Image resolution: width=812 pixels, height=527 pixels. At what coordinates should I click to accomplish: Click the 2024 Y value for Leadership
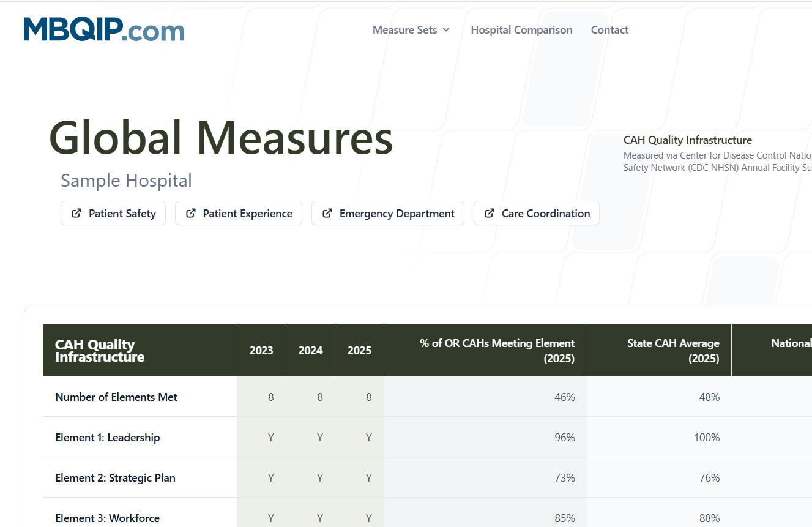(320, 438)
